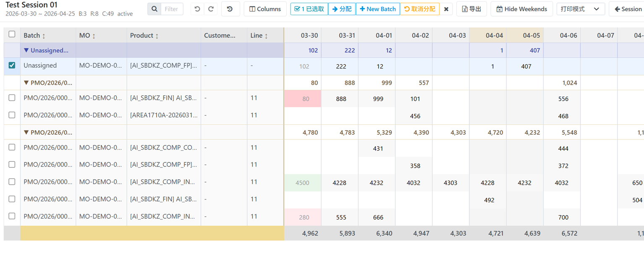Uncheck the Unassigned row checkbox
The image size is (644, 264).
(x=12, y=65)
